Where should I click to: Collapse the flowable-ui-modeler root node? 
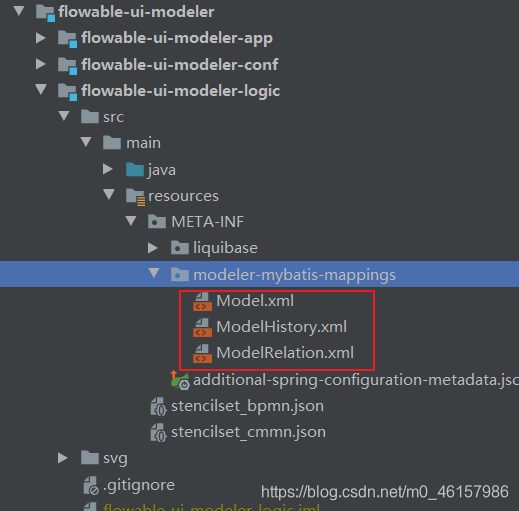pyautogui.click(x=19, y=11)
